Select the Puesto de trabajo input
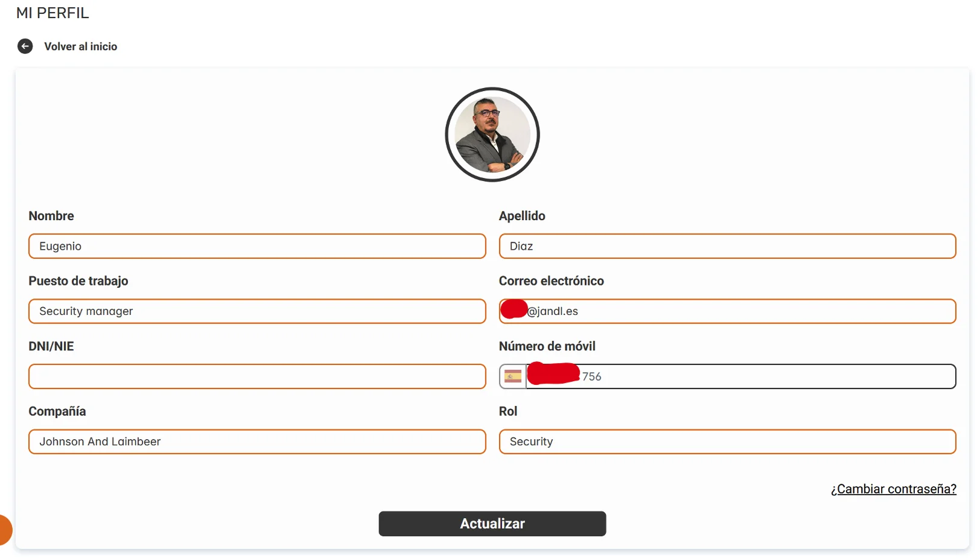 [257, 311]
